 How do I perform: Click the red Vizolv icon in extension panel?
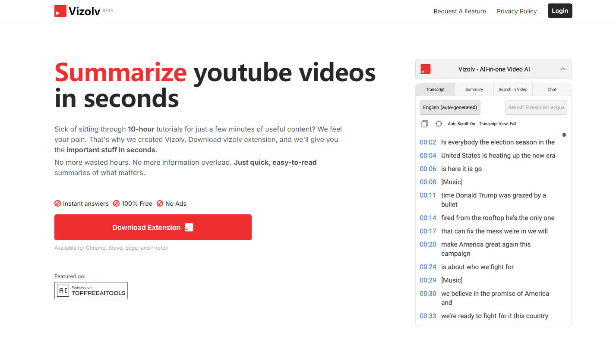pyautogui.click(x=426, y=69)
